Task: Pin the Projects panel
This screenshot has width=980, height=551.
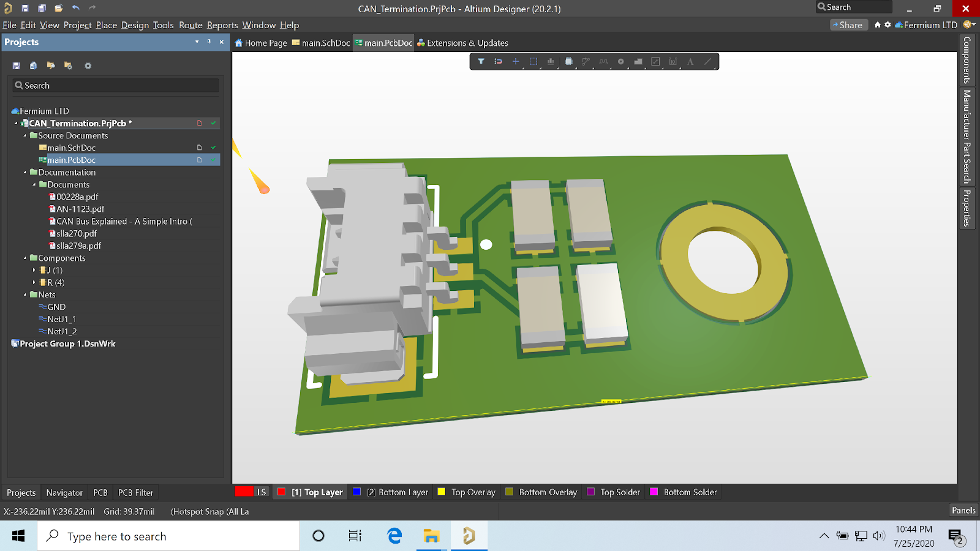Action: [208, 42]
